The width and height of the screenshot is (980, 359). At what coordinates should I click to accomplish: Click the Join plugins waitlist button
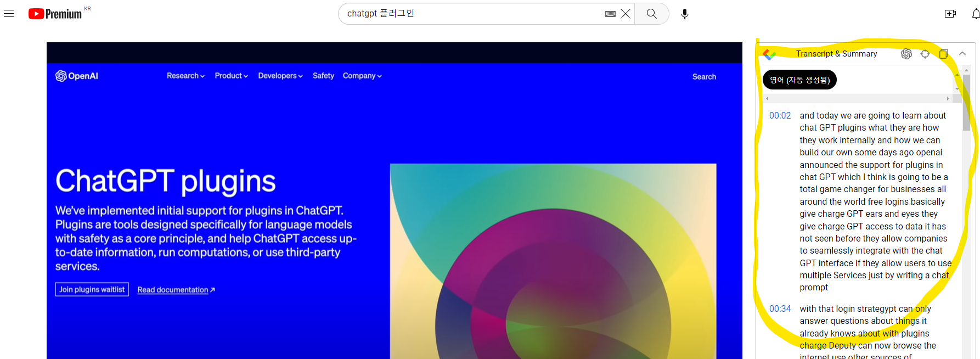coord(92,289)
